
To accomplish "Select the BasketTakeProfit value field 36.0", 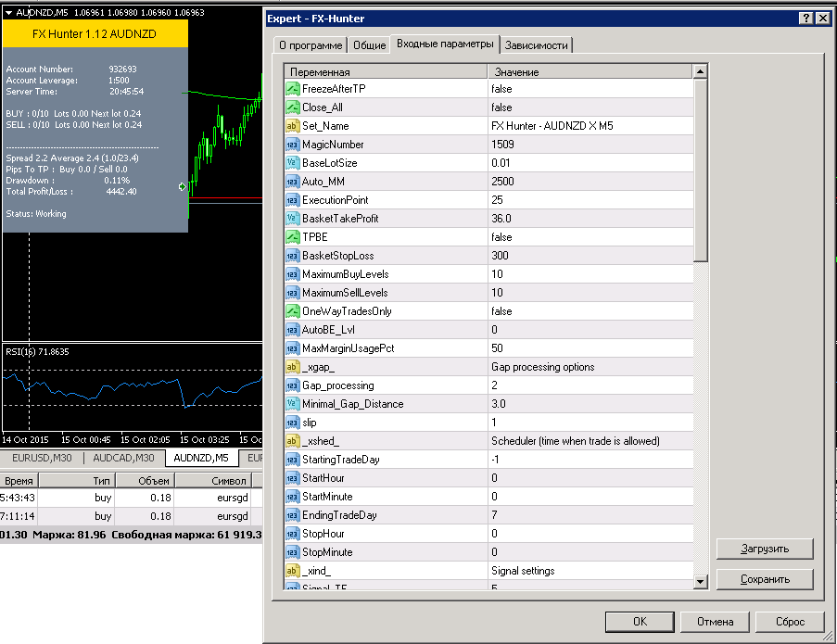I will coord(590,219).
